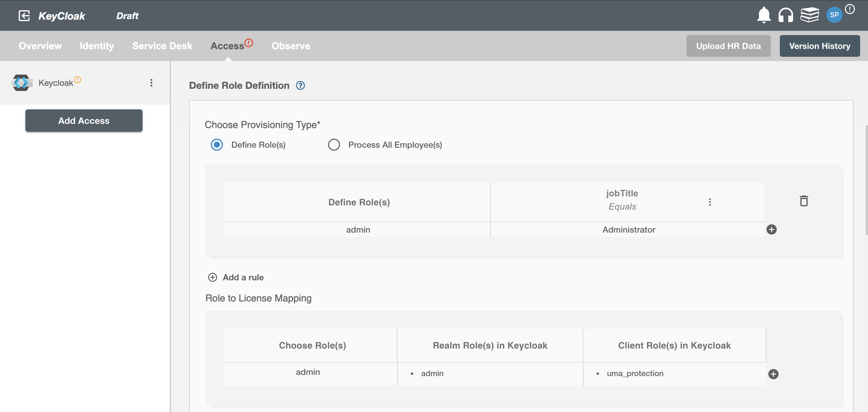
Task: Switch to the Overview tab
Action: click(40, 46)
